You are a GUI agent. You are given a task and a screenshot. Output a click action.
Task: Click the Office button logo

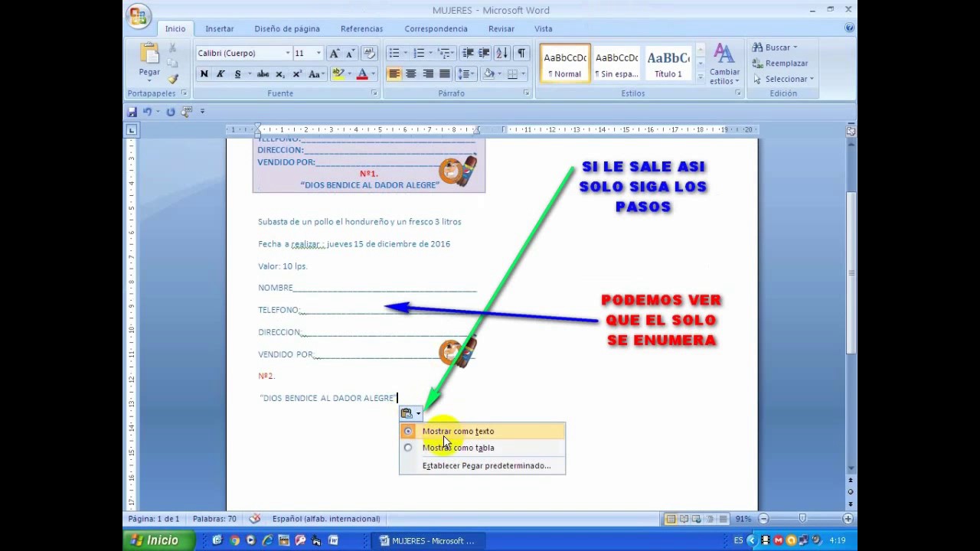(x=139, y=16)
